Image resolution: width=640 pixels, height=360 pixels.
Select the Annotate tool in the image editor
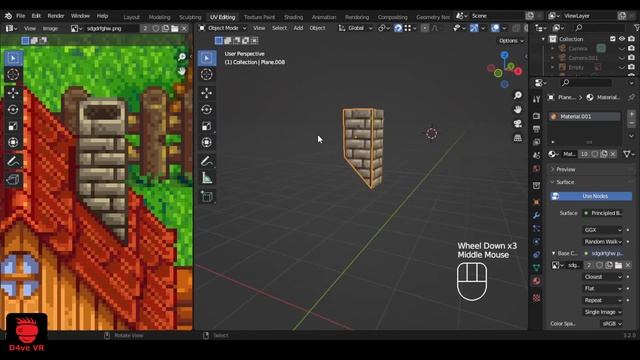coord(13,161)
